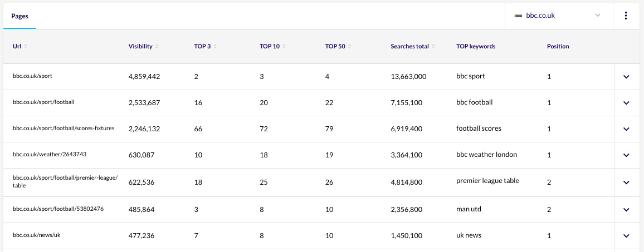Click the keyword 'bbc football'
This screenshot has height=252, width=644.
(x=475, y=102)
